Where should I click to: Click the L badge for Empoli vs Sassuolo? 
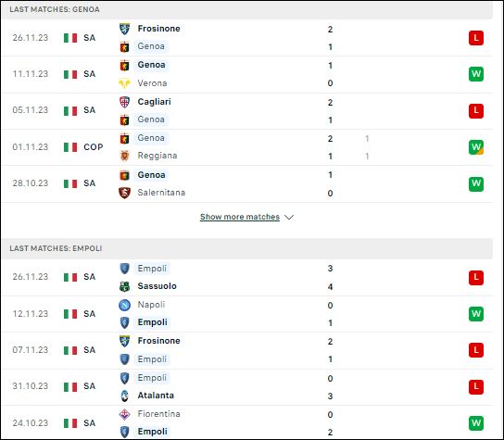point(476,277)
